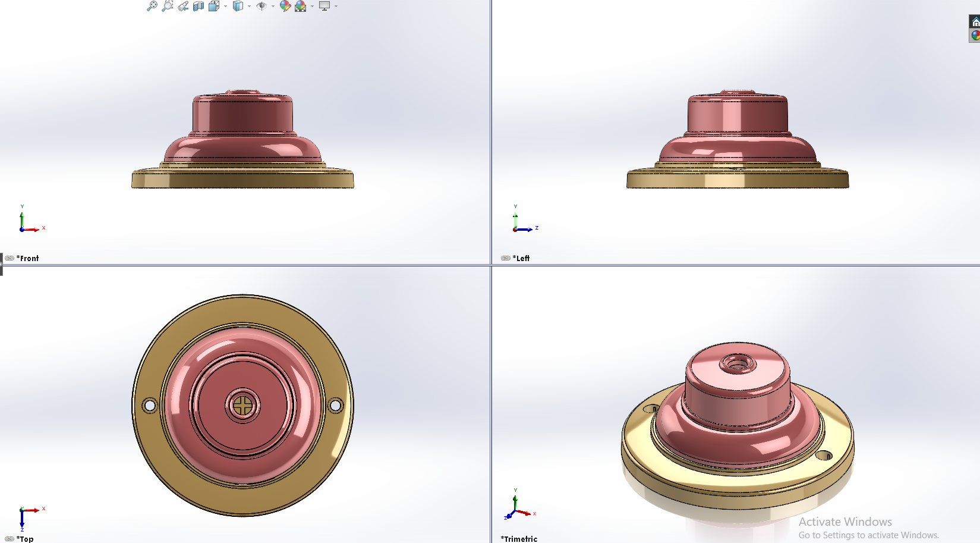Click the *Trimetric view label
The image size is (980, 543).
pos(519,539)
